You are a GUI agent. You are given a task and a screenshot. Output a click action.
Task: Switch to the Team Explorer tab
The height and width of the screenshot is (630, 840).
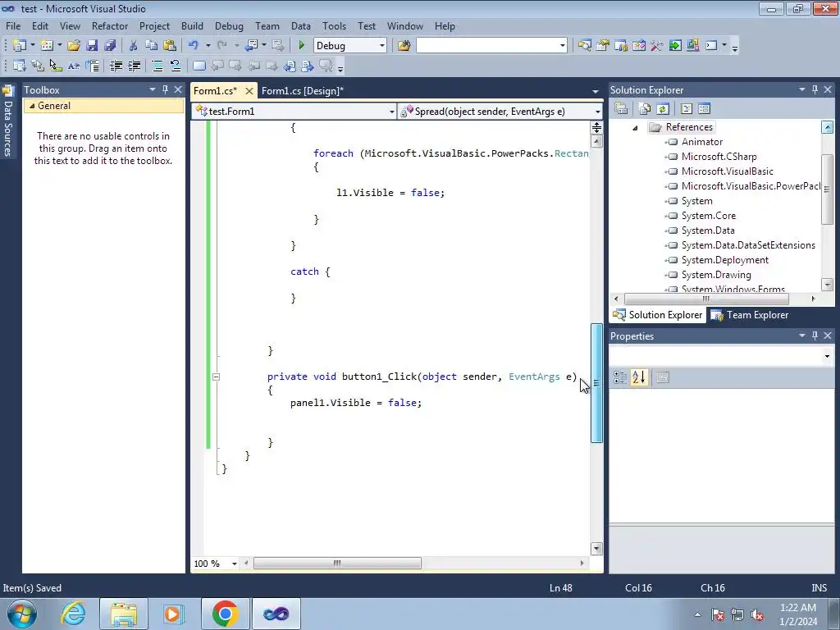coord(750,315)
